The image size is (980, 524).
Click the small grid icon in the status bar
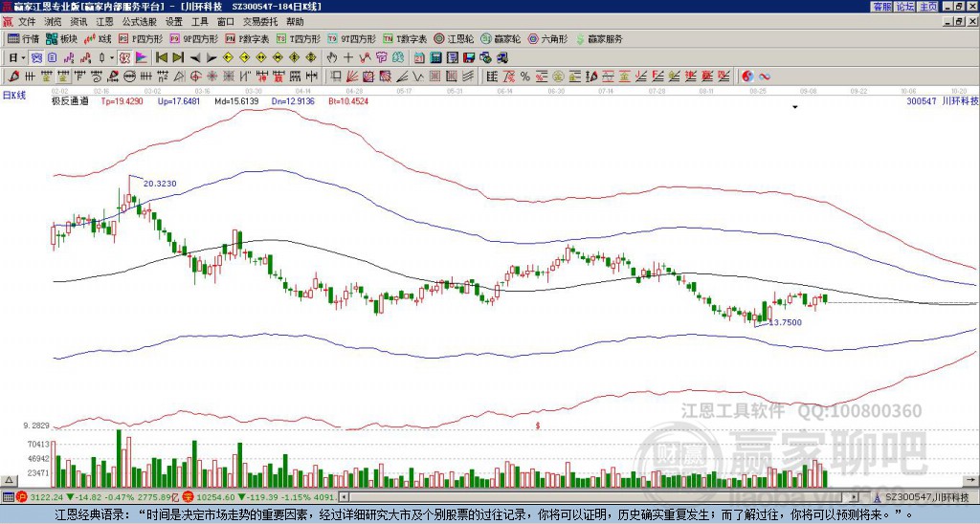[x=8, y=497]
